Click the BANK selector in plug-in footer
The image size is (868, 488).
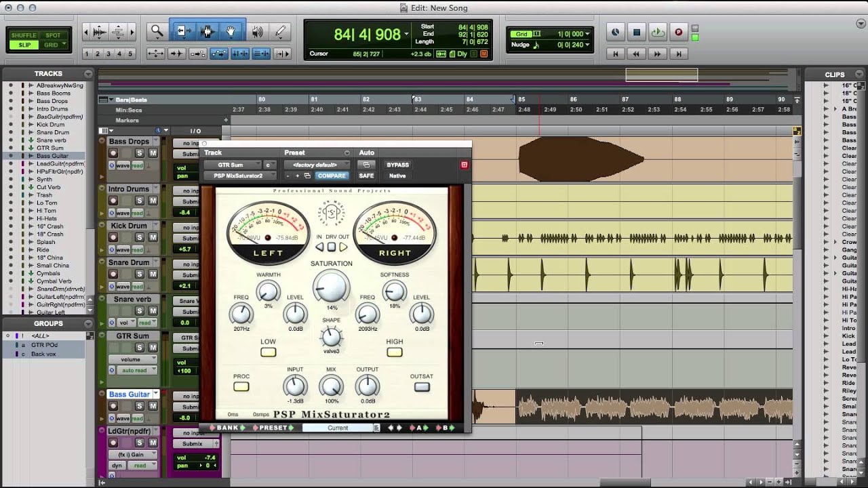[228, 428]
